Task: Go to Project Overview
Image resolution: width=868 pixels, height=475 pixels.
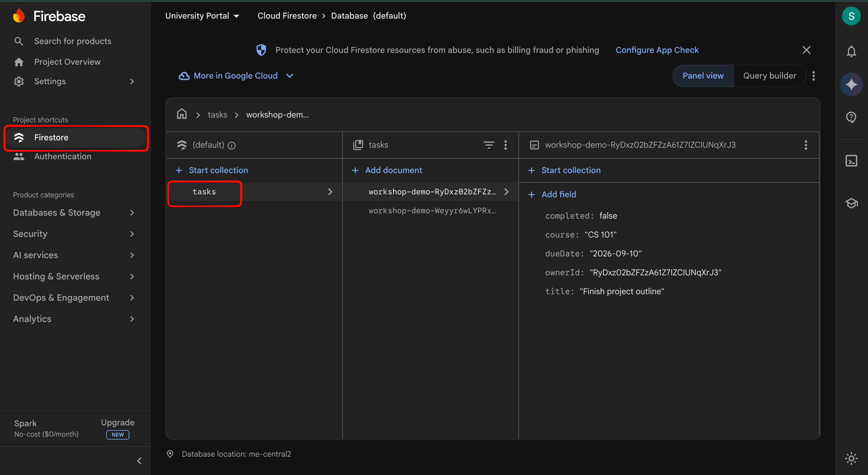Action: click(67, 62)
